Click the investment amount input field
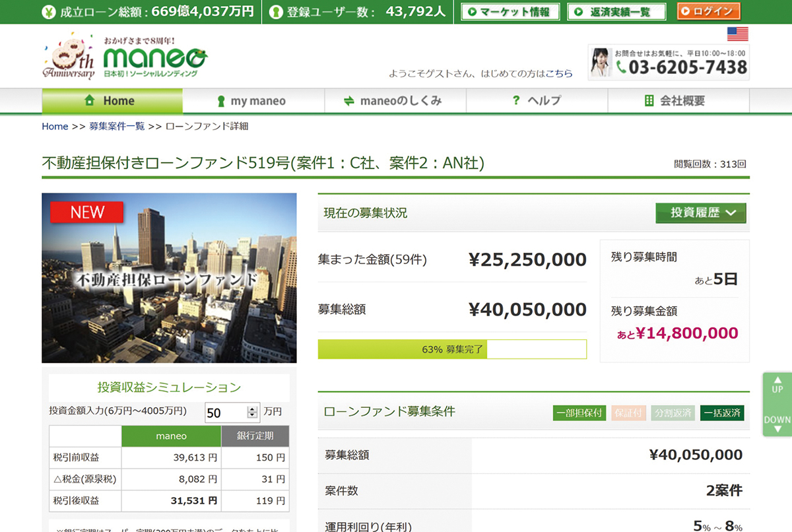Viewport: 792px width, 532px height. (x=224, y=413)
